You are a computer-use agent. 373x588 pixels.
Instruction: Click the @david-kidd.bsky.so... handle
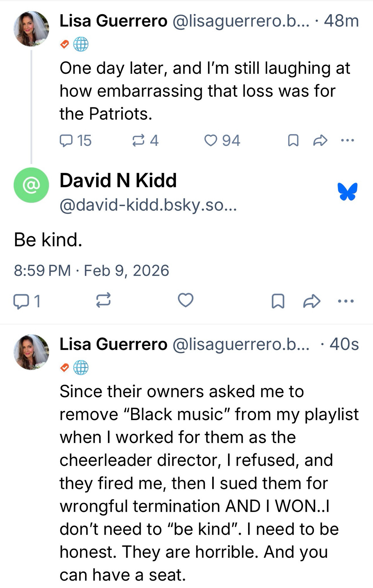point(148,205)
